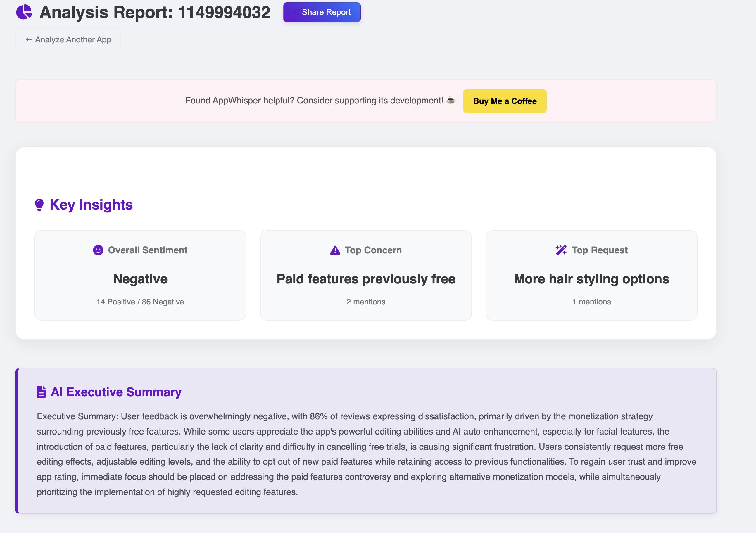
Task: Click the left arrow in Analyze Another App
Action: pyautogui.click(x=29, y=40)
